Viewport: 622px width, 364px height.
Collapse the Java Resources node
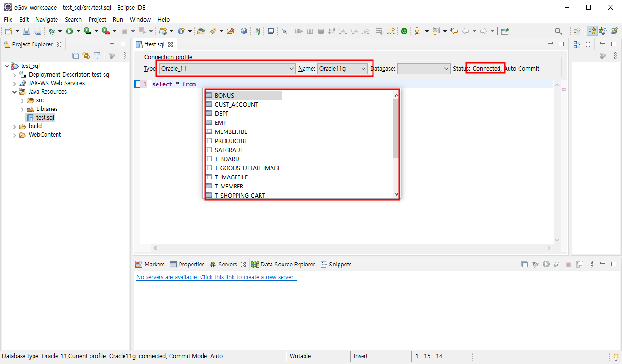coord(14,92)
